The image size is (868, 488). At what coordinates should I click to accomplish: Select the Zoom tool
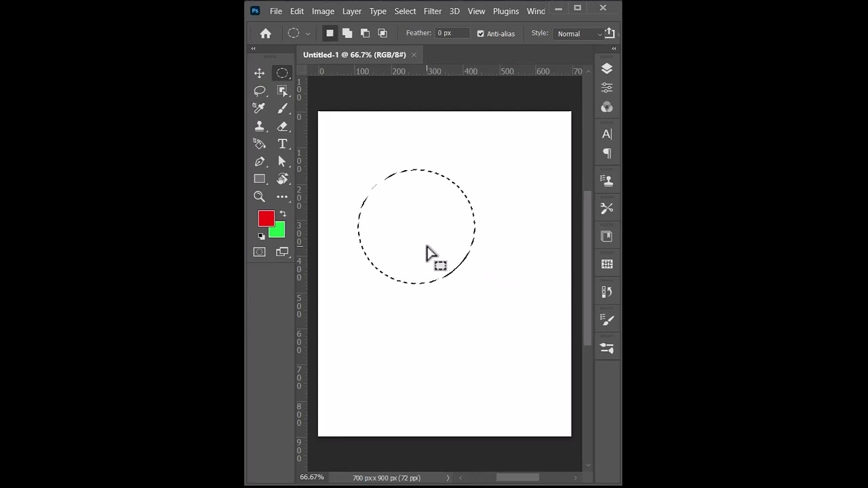pos(260,197)
